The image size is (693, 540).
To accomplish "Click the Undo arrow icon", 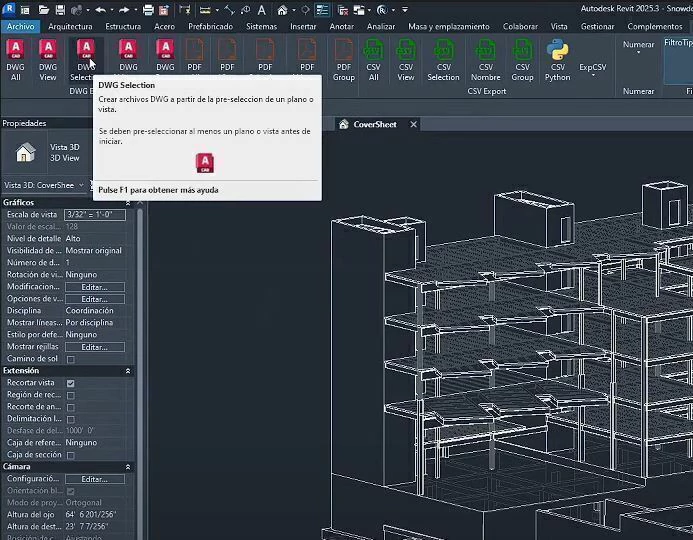I will coord(100,10).
